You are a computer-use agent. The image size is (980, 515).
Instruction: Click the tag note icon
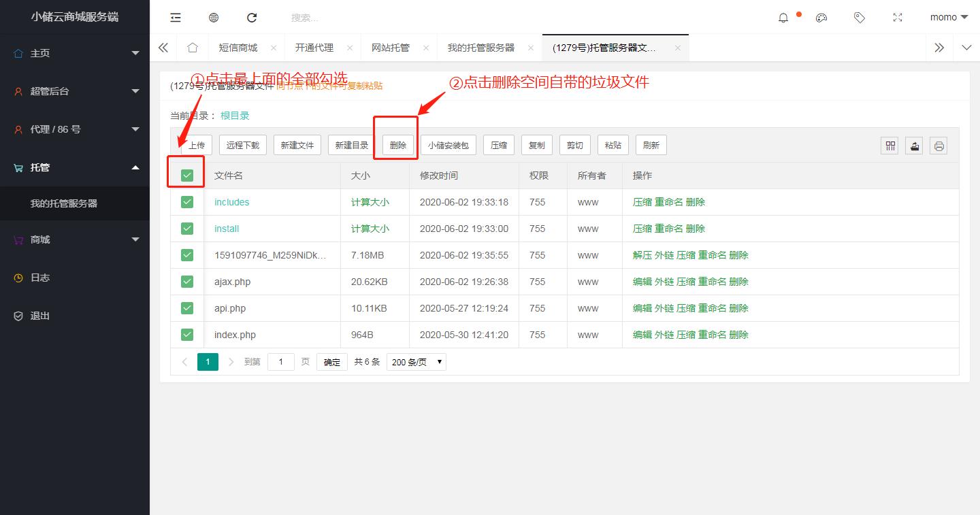tap(860, 18)
